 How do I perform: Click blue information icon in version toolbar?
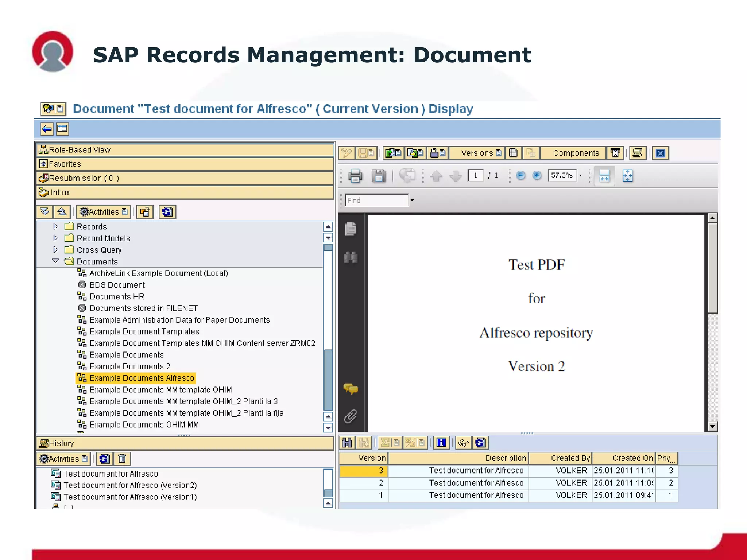441,443
